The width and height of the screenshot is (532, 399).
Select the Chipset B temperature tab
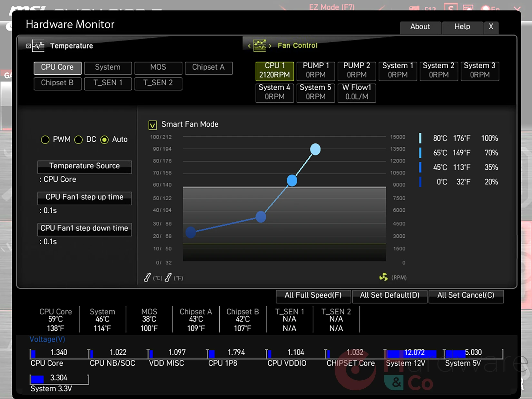point(57,83)
